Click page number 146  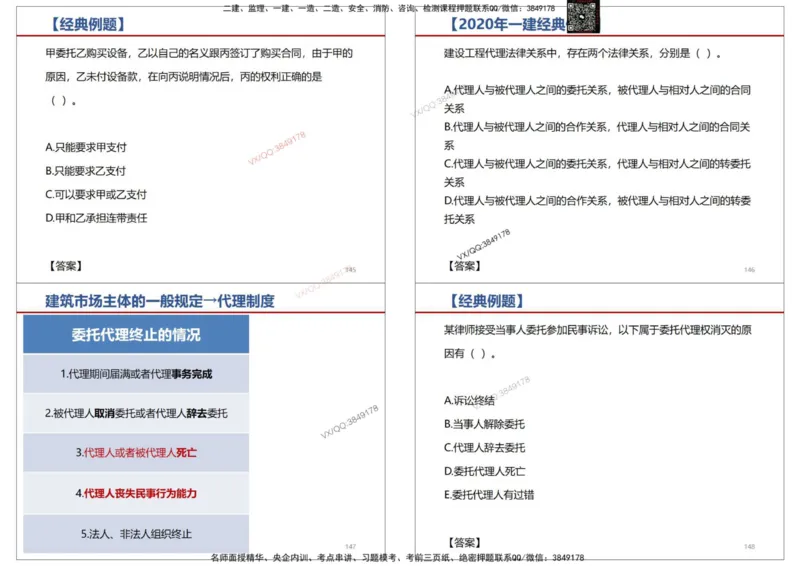(749, 269)
